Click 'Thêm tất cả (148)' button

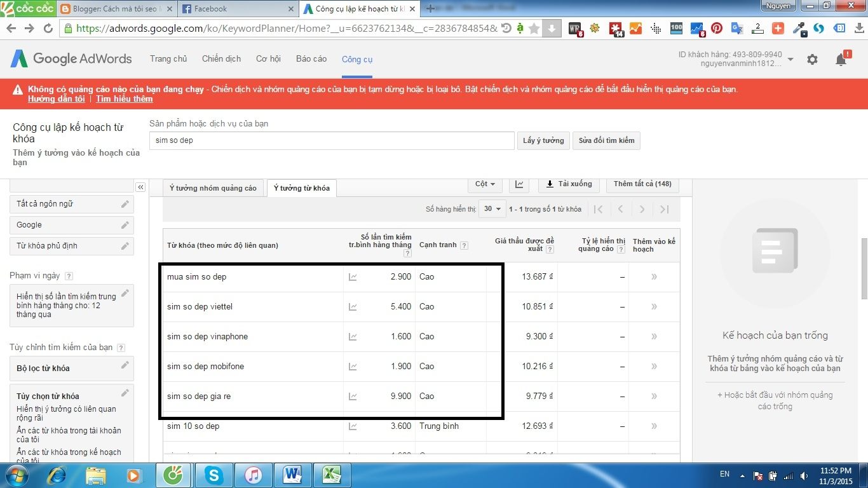(x=642, y=184)
